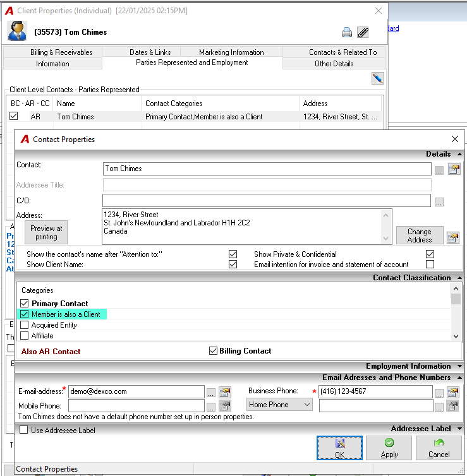Click the Mobile Phone input field
This screenshot has height=476, width=467.
point(136,405)
